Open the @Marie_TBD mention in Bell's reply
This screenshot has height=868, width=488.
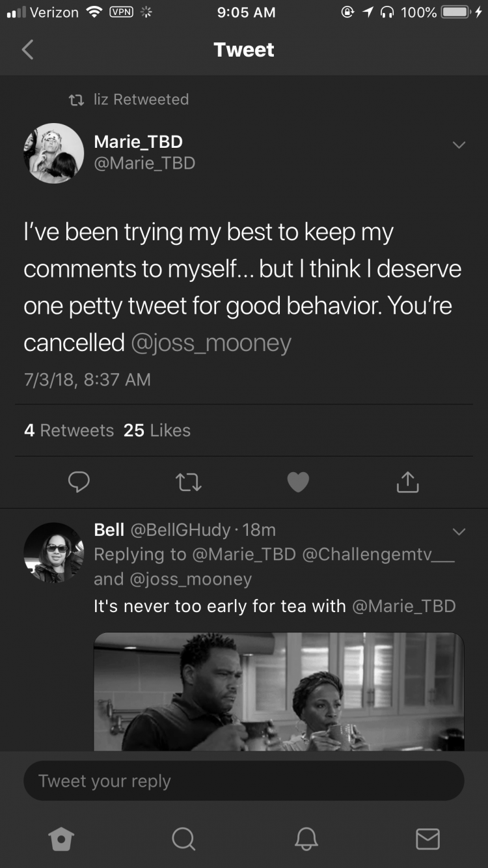403,606
